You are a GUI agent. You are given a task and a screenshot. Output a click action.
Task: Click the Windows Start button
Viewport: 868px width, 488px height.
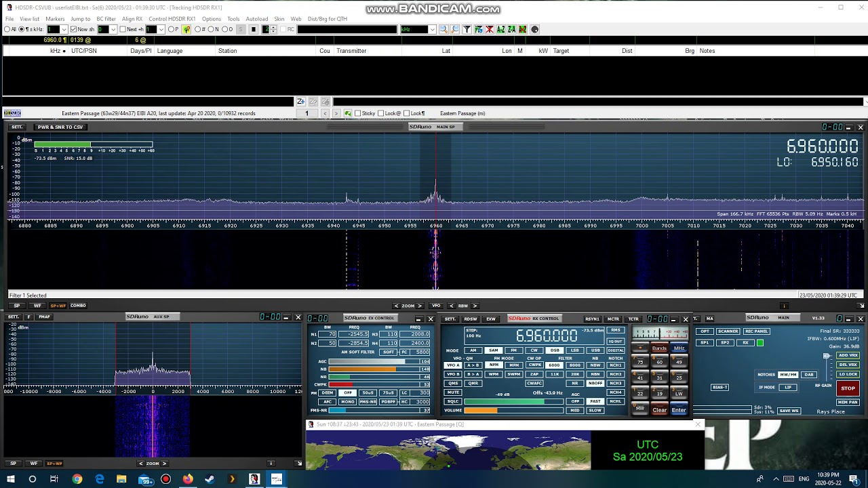10,479
